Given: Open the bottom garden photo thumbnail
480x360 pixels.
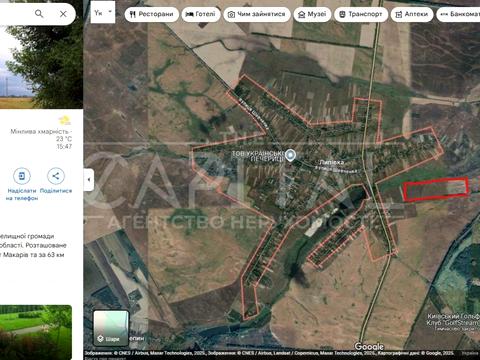Looking at the screenshot, I should click(36, 332).
